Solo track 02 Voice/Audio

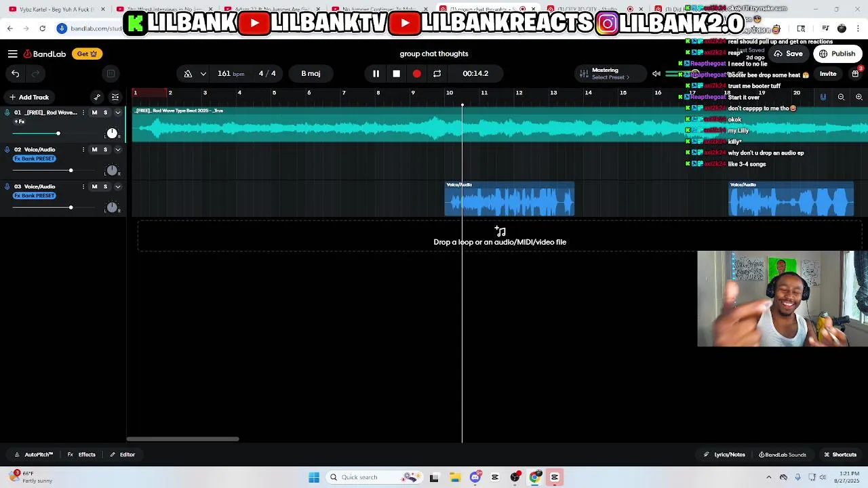click(105, 150)
